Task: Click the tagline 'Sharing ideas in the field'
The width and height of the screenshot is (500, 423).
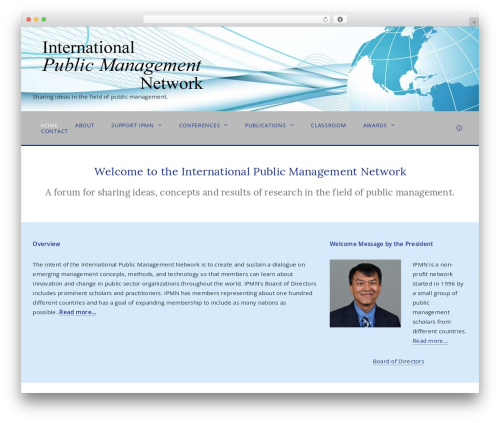Action: click(x=100, y=97)
